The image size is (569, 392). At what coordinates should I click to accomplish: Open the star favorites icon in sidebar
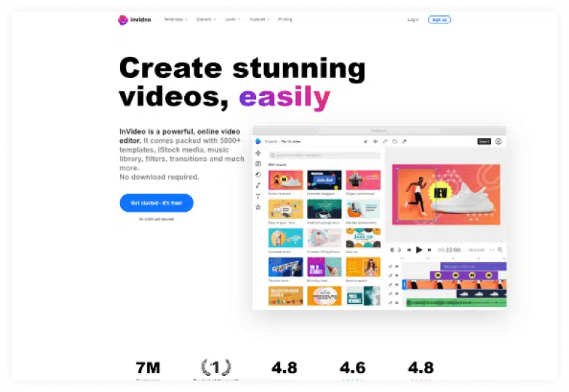point(258,207)
